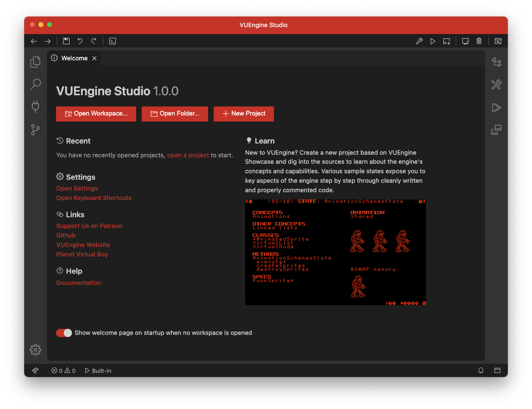Viewport: 532px width, 409px height.
Task: Open the plug extensions sidebar icon
Action: pos(35,106)
